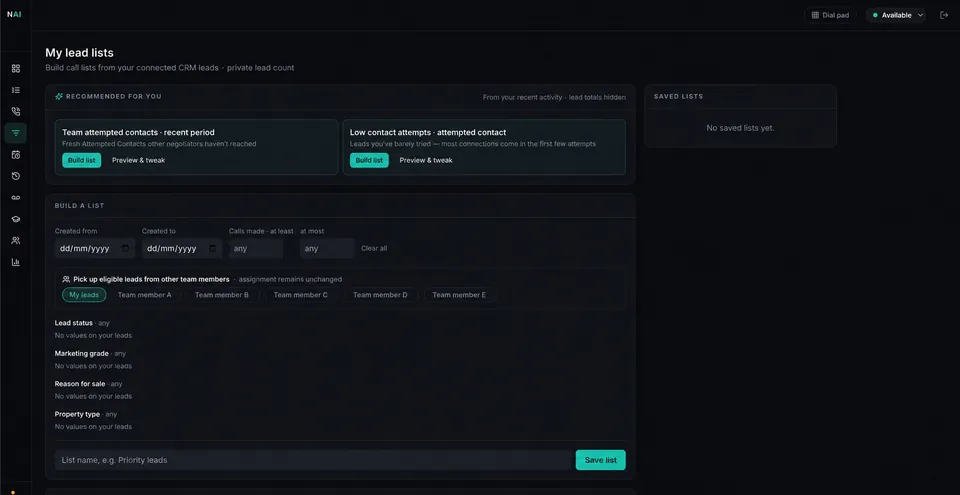
Task: Click the Created from date field
Action: coord(95,249)
